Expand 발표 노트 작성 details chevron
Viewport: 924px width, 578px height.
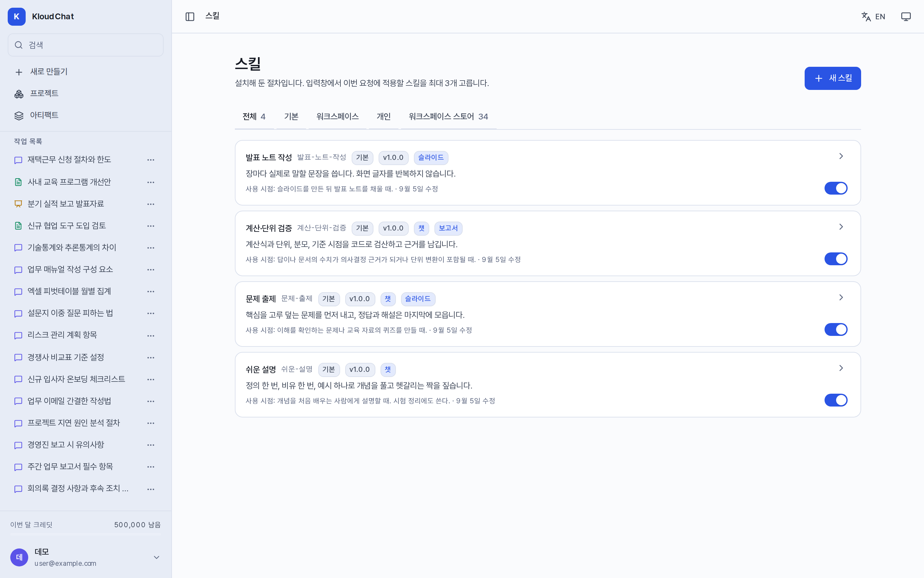pyautogui.click(x=841, y=156)
